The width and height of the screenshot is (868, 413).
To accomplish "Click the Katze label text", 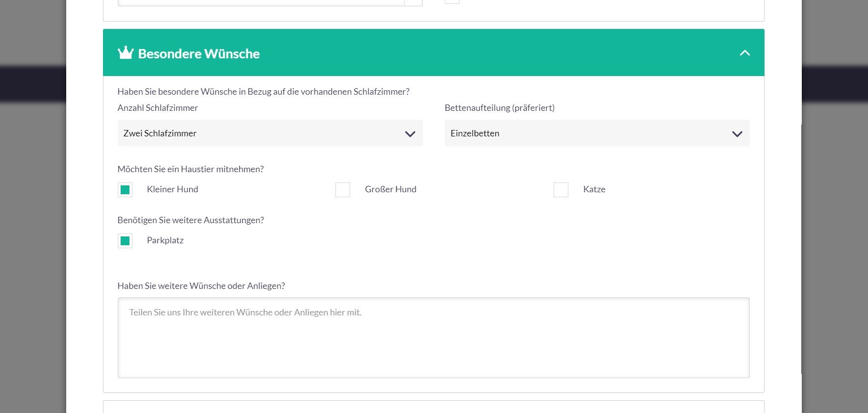I will click(594, 189).
